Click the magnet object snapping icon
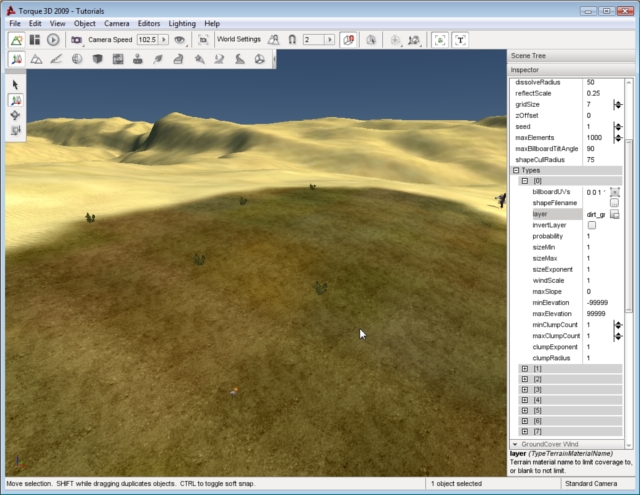This screenshot has width=640, height=495. click(292, 40)
